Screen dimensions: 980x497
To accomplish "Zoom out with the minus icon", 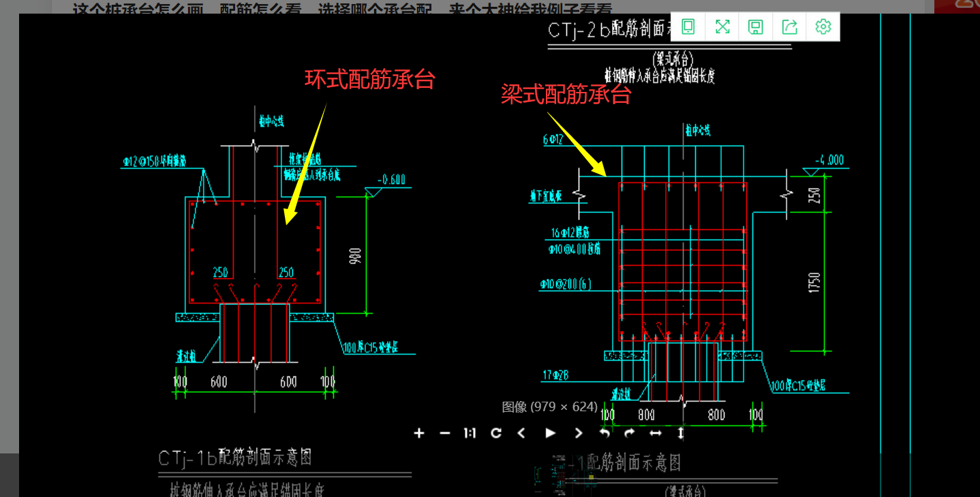I will click(445, 433).
